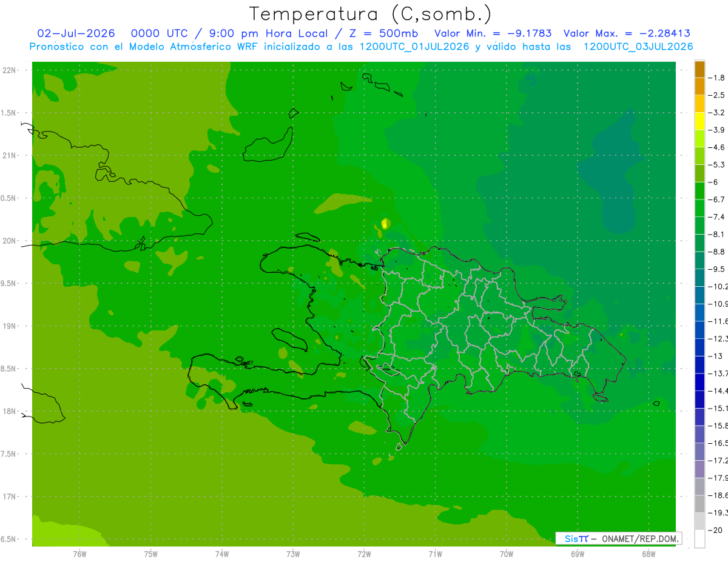Image resolution: width=728 pixels, height=562 pixels.
Task: Click 'Valor Min. = -9.1783' value
Action: (x=493, y=33)
